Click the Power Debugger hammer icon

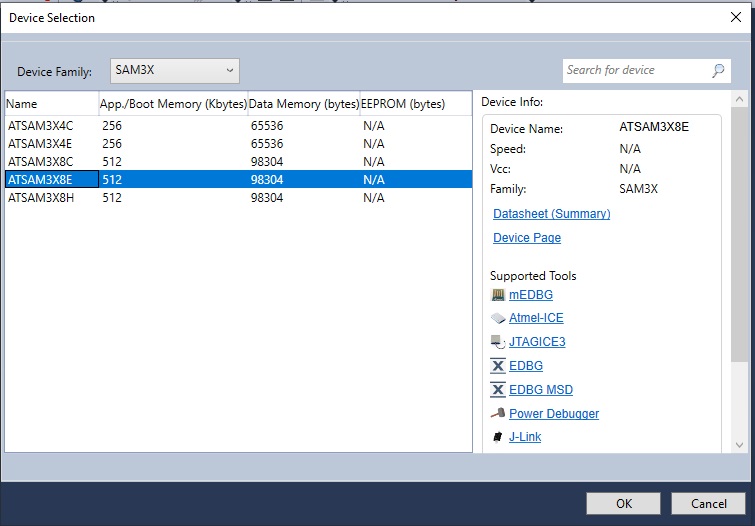[x=498, y=414]
